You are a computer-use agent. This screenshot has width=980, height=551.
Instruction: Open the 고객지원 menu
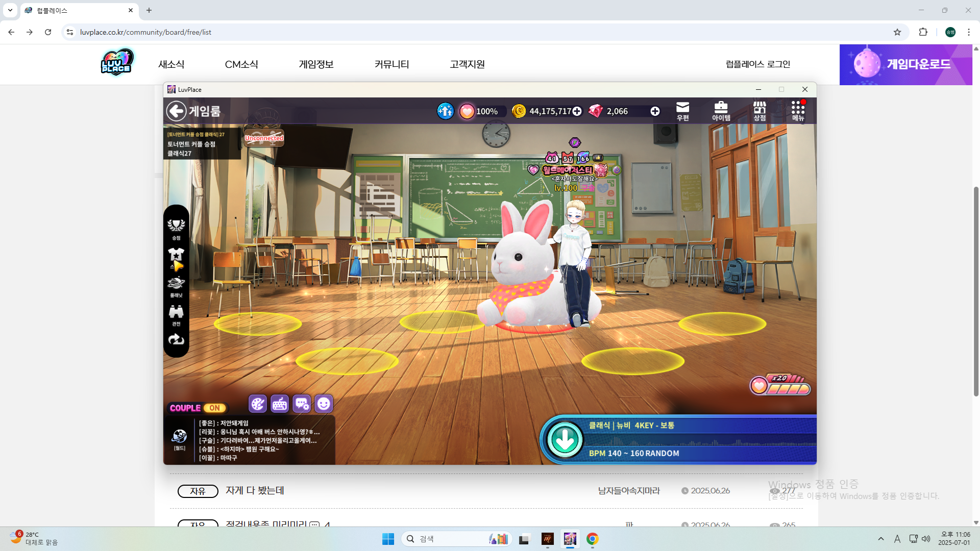click(467, 64)
